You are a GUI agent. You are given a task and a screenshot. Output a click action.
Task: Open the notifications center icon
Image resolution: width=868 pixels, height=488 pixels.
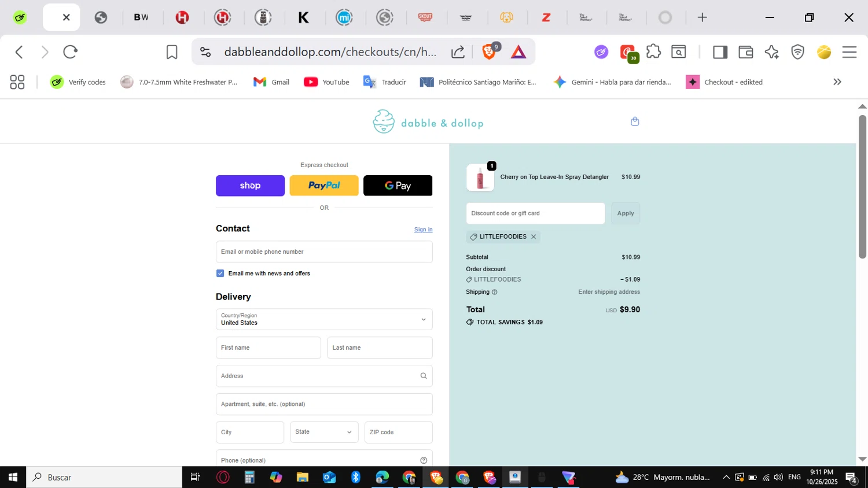[851, 478]
